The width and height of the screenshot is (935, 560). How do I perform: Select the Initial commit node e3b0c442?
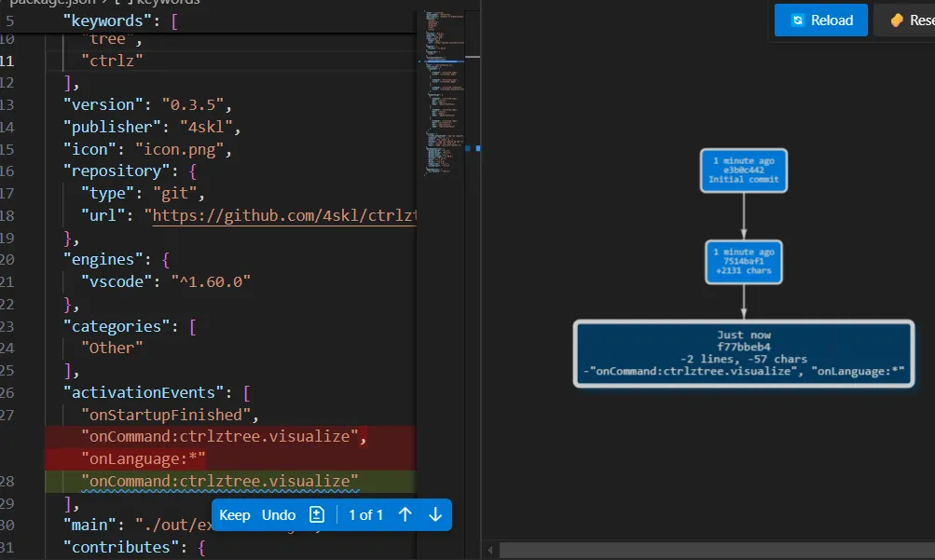pos(744,171)
